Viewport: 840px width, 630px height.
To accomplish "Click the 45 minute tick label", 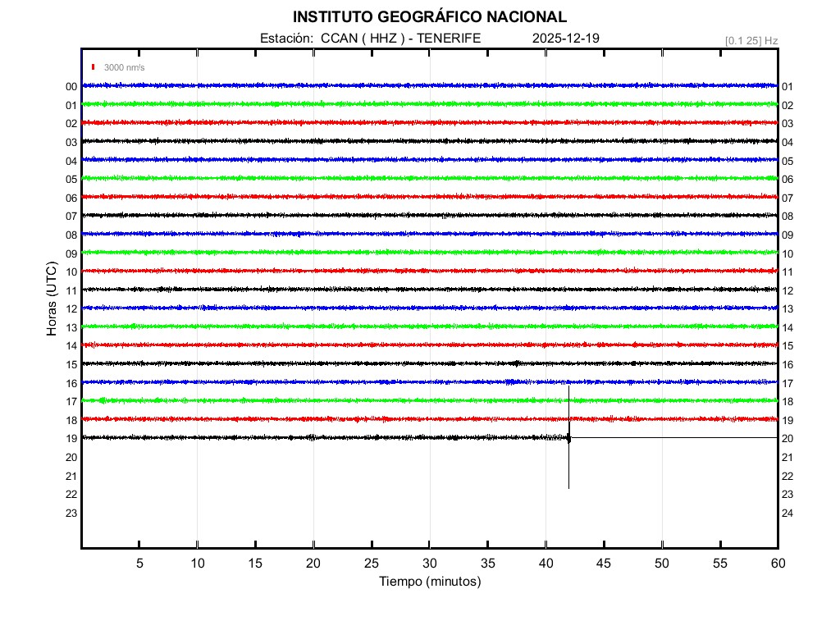I will pyautogui.click(x=604, y=563).
